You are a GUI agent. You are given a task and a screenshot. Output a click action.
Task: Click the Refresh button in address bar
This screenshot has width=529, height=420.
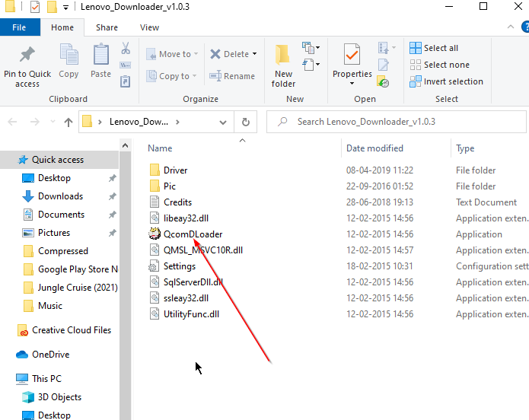click(x=246, y=122)
